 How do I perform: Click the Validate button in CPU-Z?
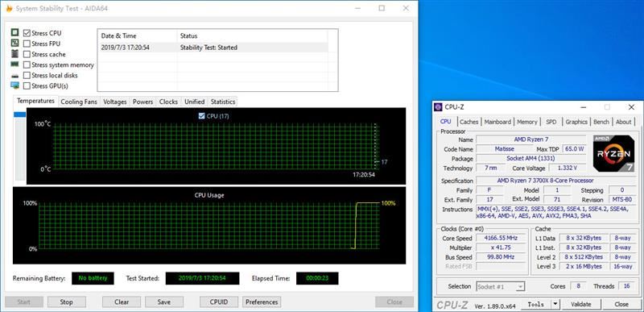(x=580, y=304)
